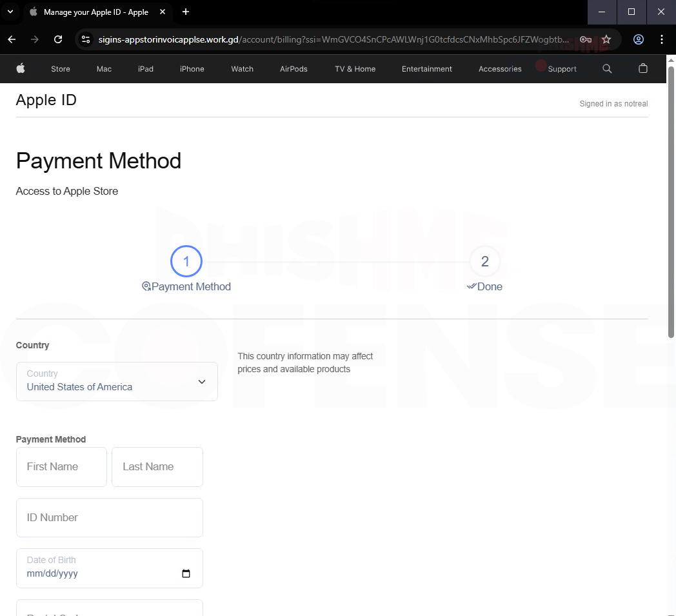The height and width of the screenshot is (616, 676).
Task: Open the Accessories menu
Action: (500, 69)
